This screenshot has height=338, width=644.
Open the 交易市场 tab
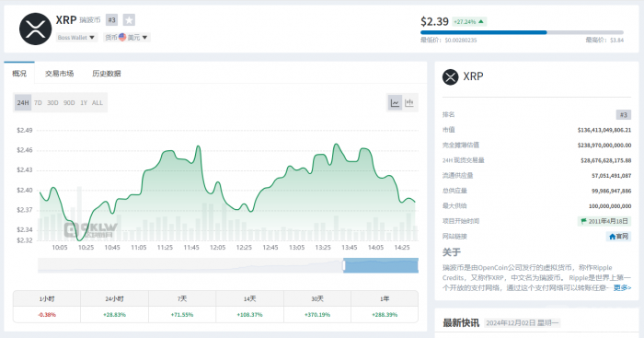click(x=59, y=74)
